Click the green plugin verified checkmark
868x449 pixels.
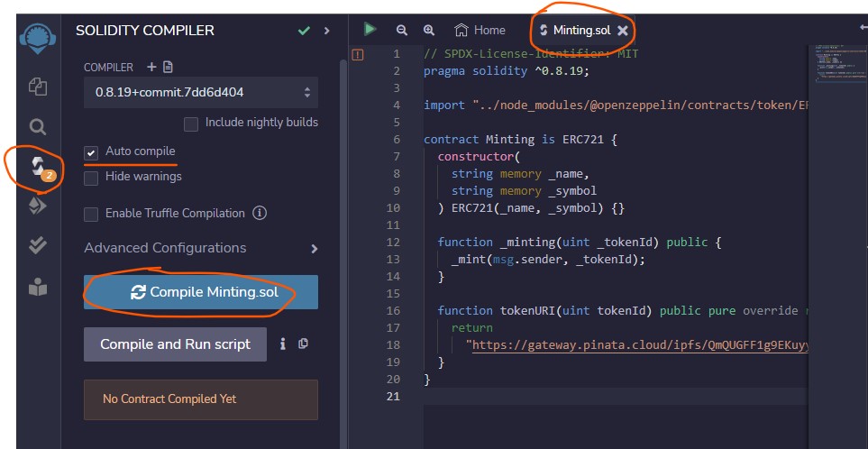pyautogui.click(x=304, y=31)
